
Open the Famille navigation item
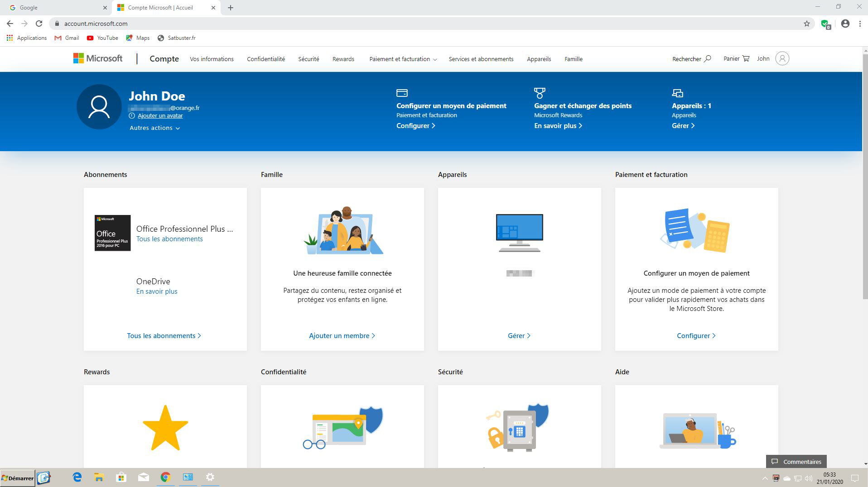pyautogui.click(x=573, y=59)
